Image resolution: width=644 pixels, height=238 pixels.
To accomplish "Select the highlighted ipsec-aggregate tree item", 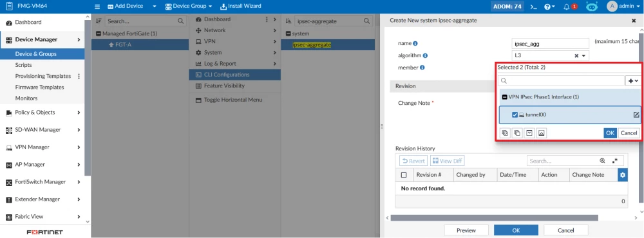I will click(312, 45).
